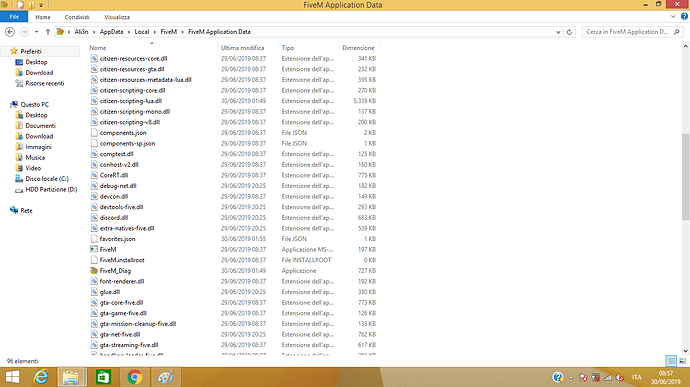Click the taskbar clock and date
The width and height of the screenshot is (690, 387).
click(x=665, y=377)
